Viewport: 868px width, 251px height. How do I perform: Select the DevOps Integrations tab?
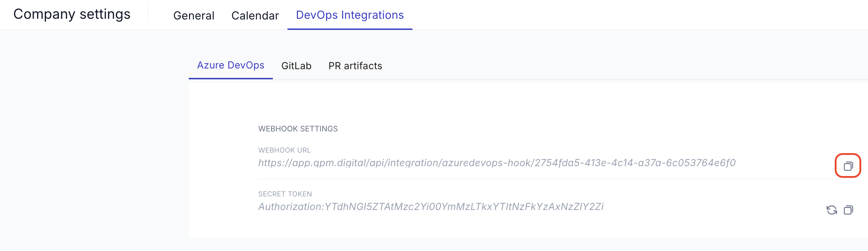(349, 15)
